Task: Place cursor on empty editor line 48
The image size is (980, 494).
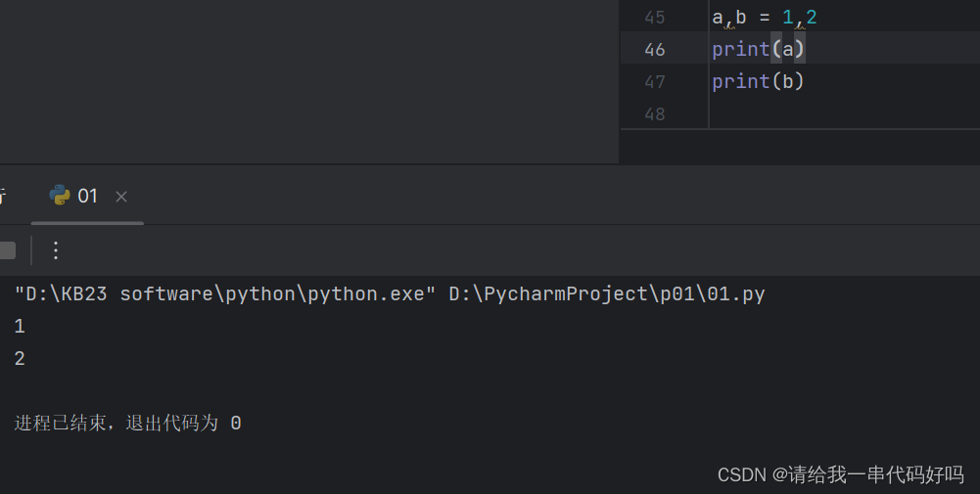Action: [x=783, y=114]
